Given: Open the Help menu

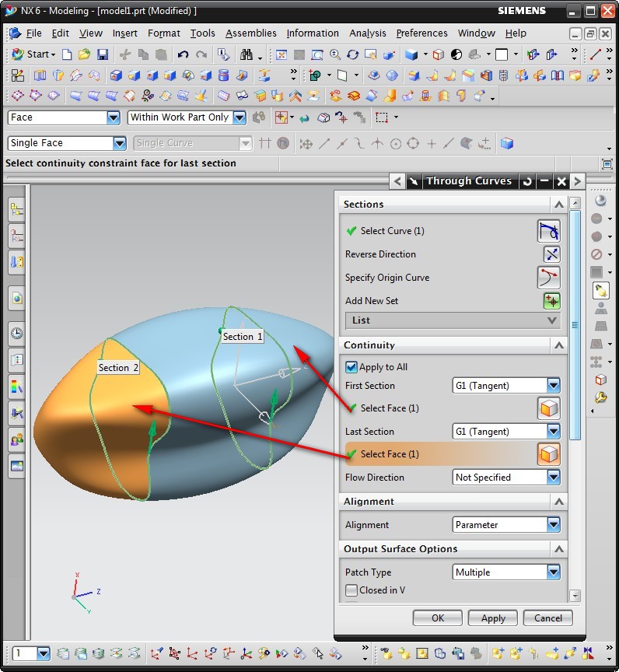Looking at the screenshot, I should pos(516,33).
